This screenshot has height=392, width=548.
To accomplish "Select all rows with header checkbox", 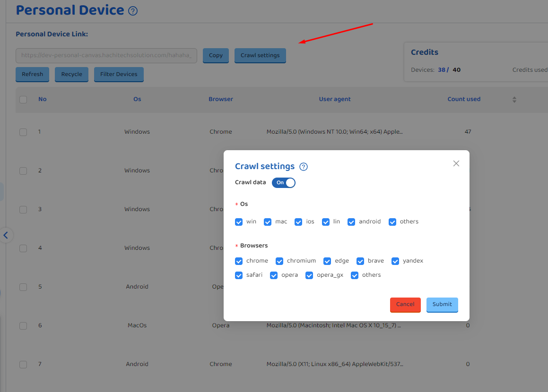I will (x=23, y=100).
